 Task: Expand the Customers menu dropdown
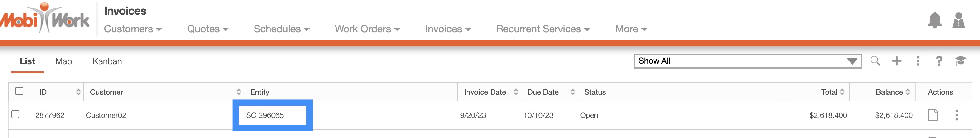pyautogui.click(x=133, y=29)
